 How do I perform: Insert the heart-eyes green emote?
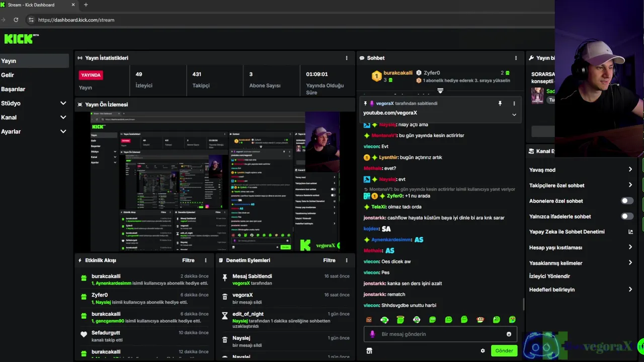click(512, 320)
